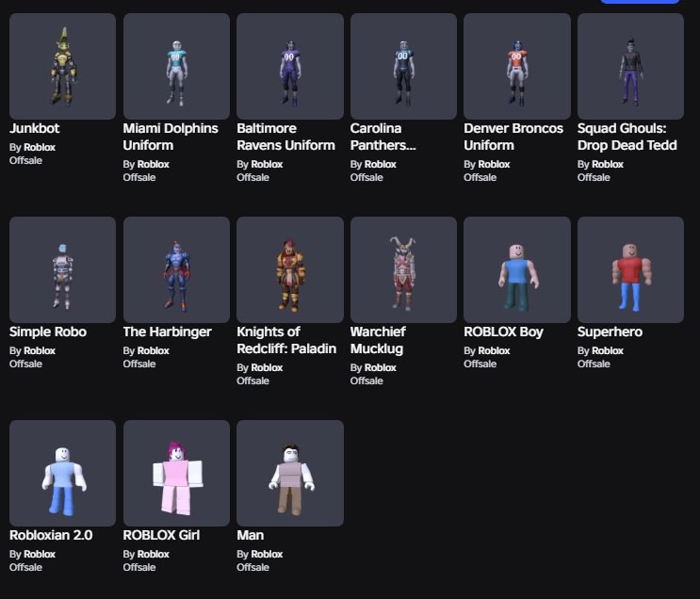The height and width of the screenshot is (599, 700).
Task: Open the Robloxian 2.0 thumbnail
Action: pos(62,473)
